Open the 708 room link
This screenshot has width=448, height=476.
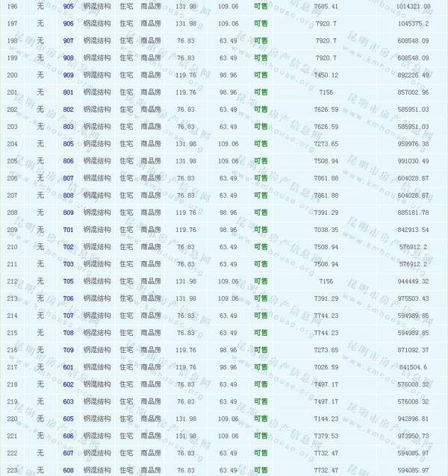point(69,333)
